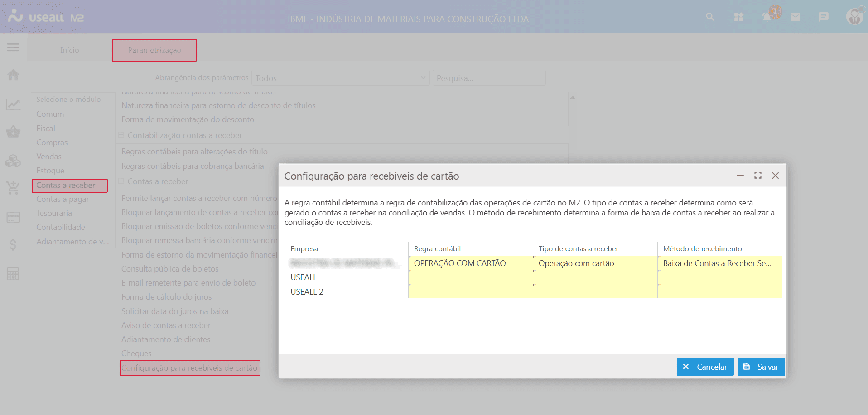Viewport: 868px width, 415px height.
Task: Click the Pesquisa search field
Action: tap(489, 78)
